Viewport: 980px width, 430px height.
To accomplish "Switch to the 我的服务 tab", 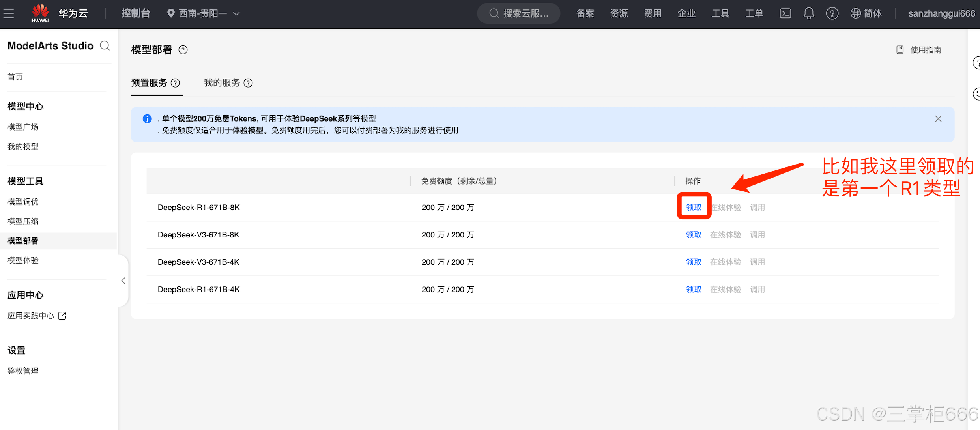I will pyautogui.click(x=222, y=83).
